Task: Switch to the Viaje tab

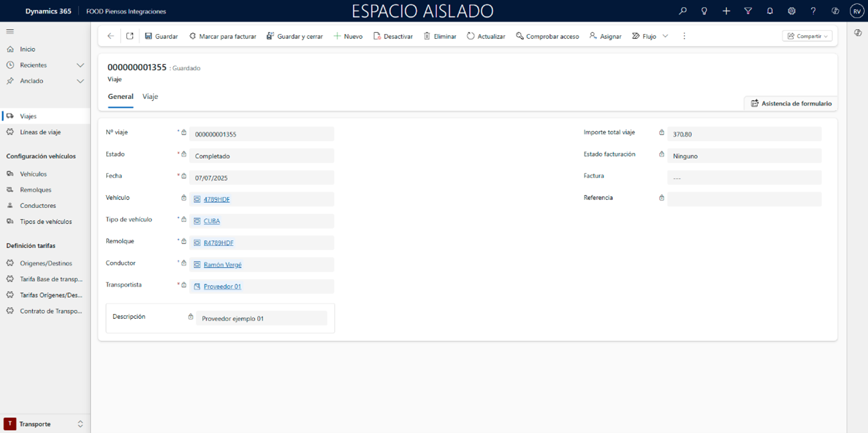Action: (150, 97)
